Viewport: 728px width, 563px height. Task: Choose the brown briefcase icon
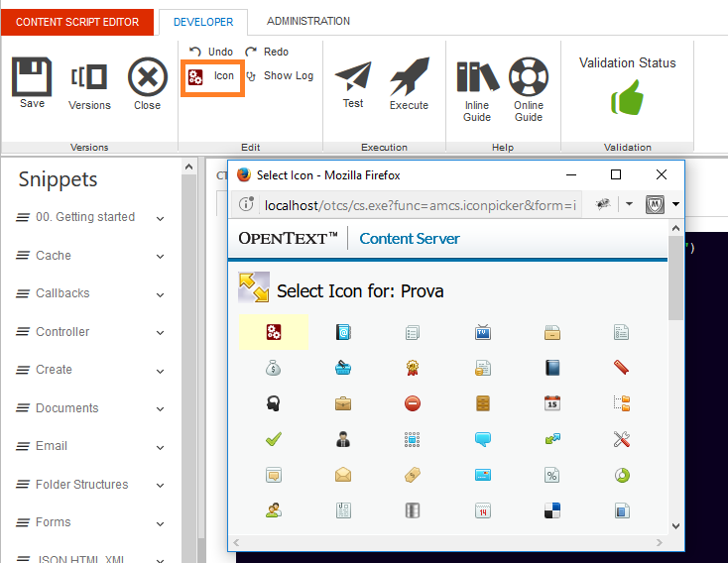[x=343, y=403]
